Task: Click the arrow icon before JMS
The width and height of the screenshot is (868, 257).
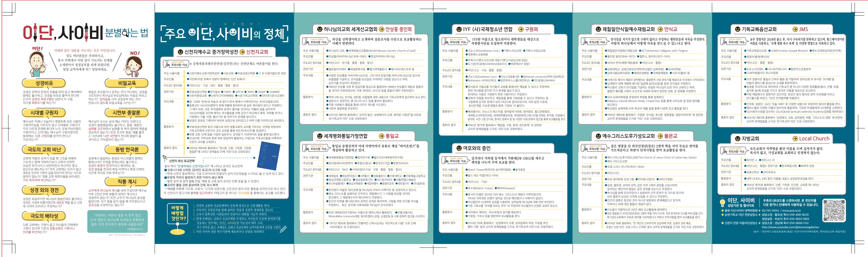Action: click(x=795, y=29)
